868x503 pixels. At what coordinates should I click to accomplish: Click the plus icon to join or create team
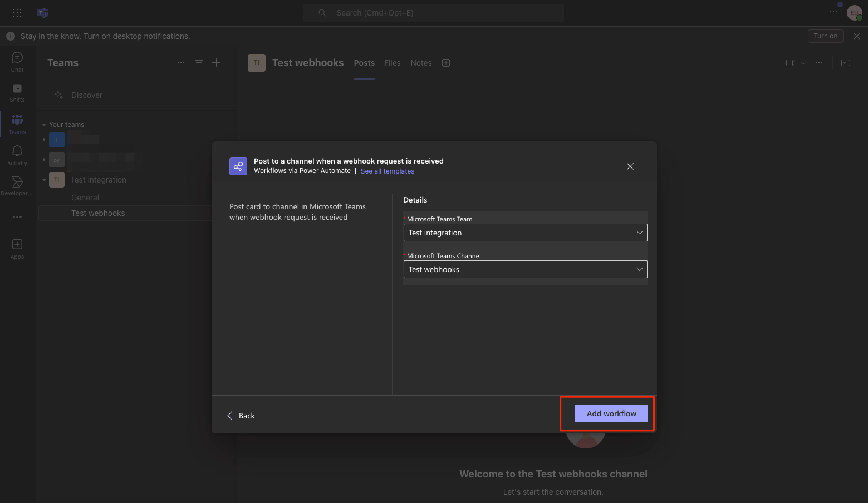point(217,63)
